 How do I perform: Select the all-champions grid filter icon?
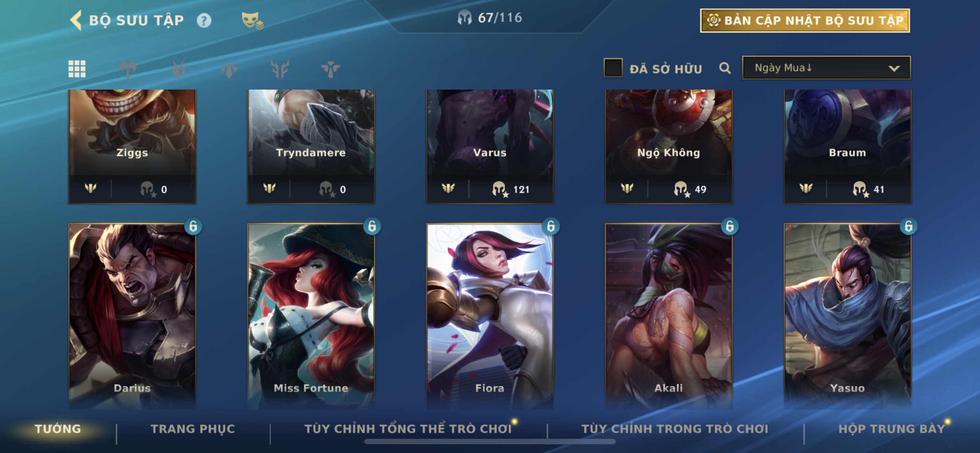click(77, 69)
